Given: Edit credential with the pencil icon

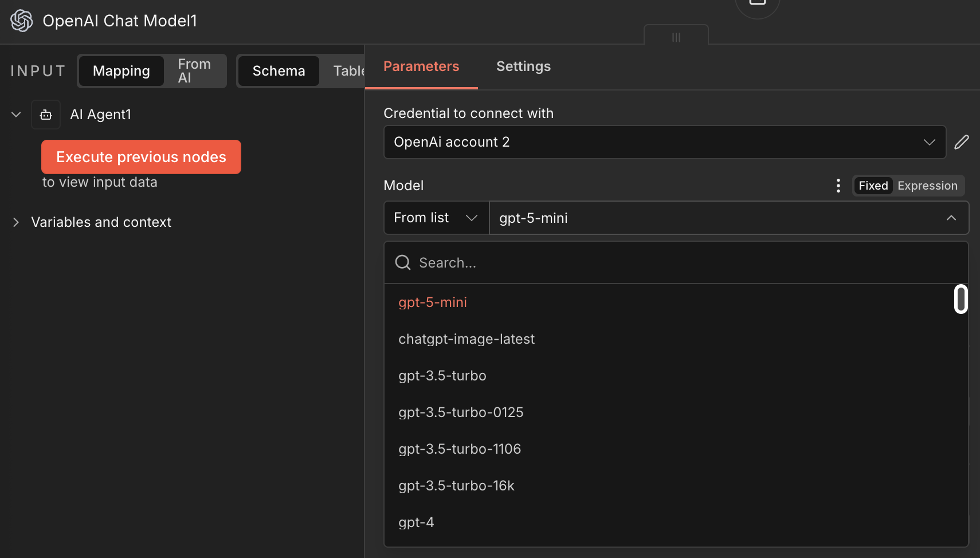Looking at the screenshot, I should pyautogui.click(x=962, y=142).
